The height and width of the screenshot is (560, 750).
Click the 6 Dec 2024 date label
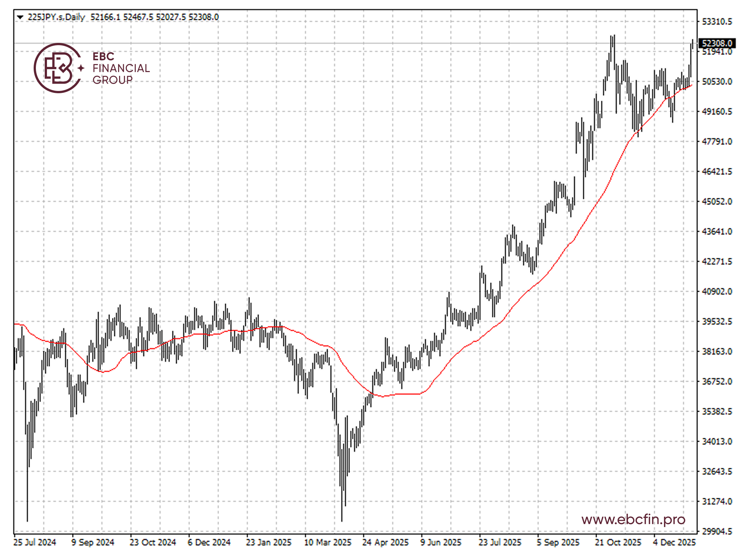209,542
